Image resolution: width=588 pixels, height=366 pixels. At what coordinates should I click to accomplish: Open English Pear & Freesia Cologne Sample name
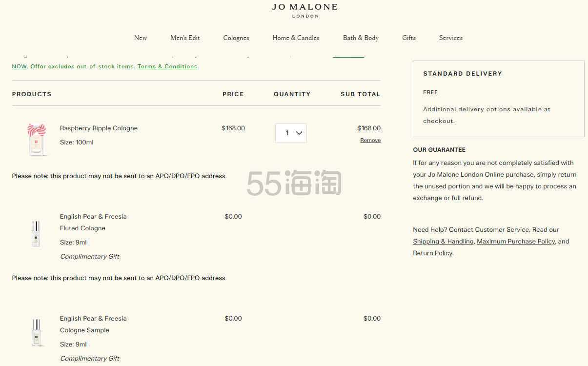point(93,325)
